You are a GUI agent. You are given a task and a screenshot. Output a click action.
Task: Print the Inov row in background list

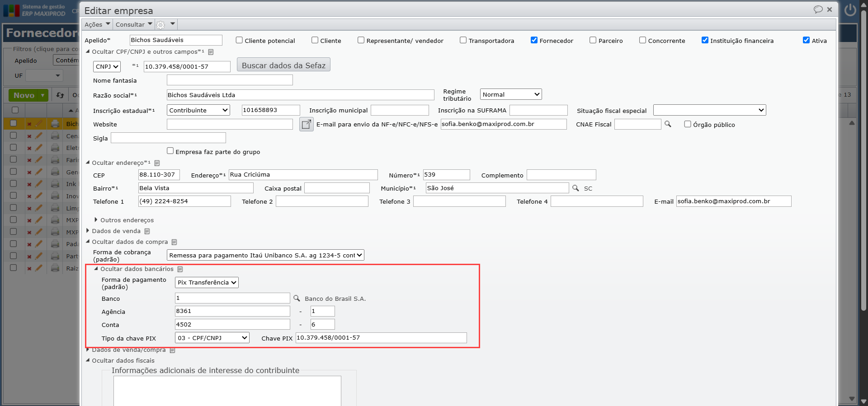(x=55, y=196)
